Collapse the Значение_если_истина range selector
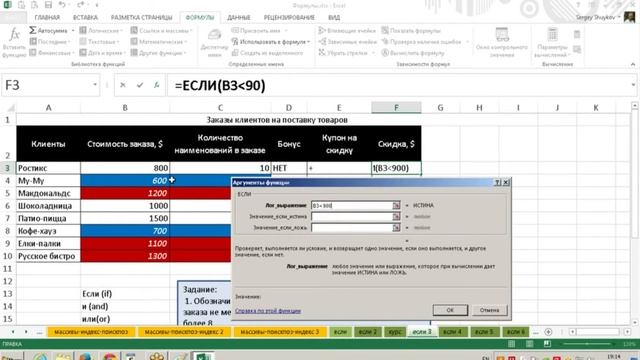This screenshot has width=640, height=360. click(396, 216)
